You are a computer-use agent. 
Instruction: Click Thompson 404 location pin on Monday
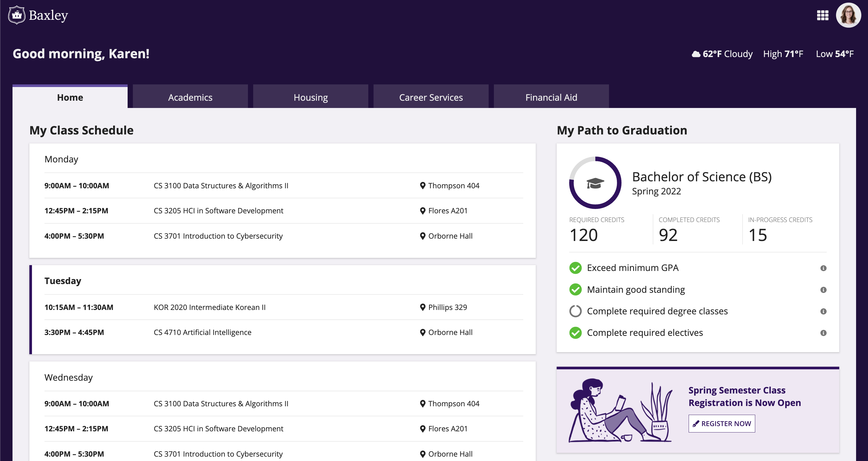[423, 185]
